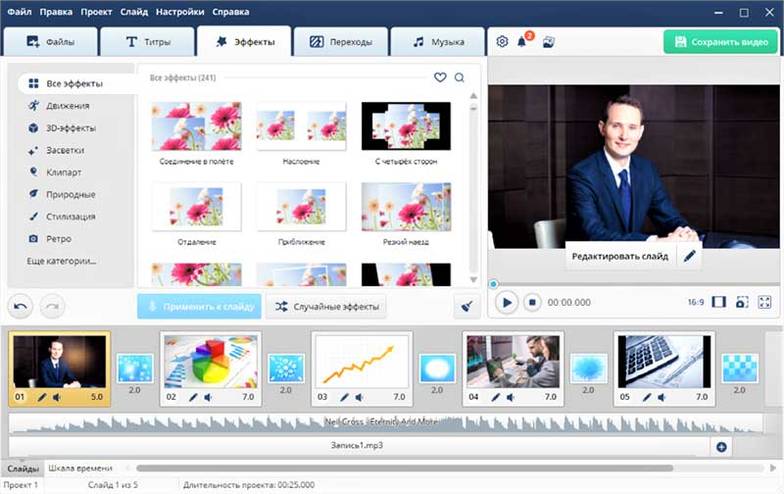Switch to the Переходы tab
Image resolution: width=784 pixels, height=494 pixels.
tap(341, 42)
